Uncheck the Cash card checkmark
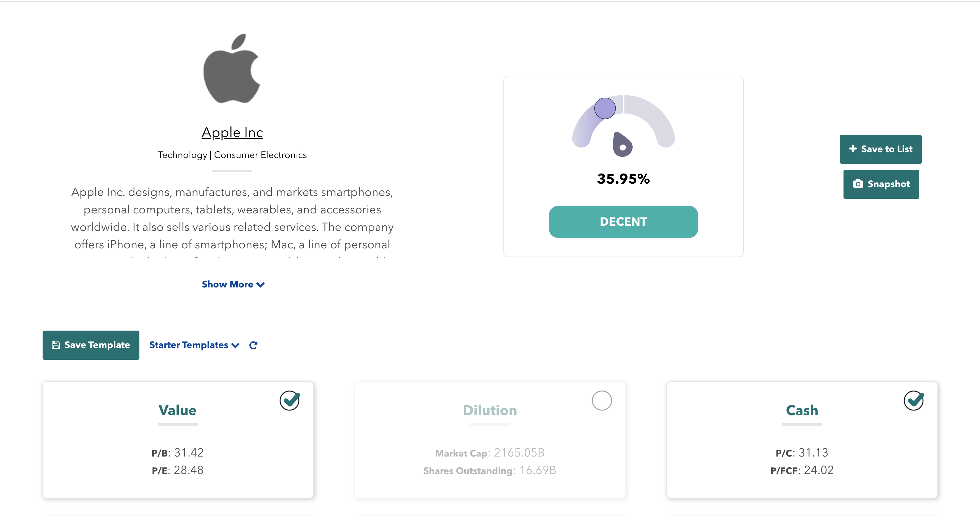 click(x=914, y=400)
